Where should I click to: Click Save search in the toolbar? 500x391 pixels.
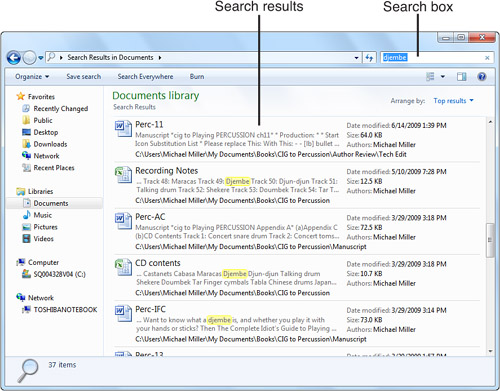click(83, 77)
